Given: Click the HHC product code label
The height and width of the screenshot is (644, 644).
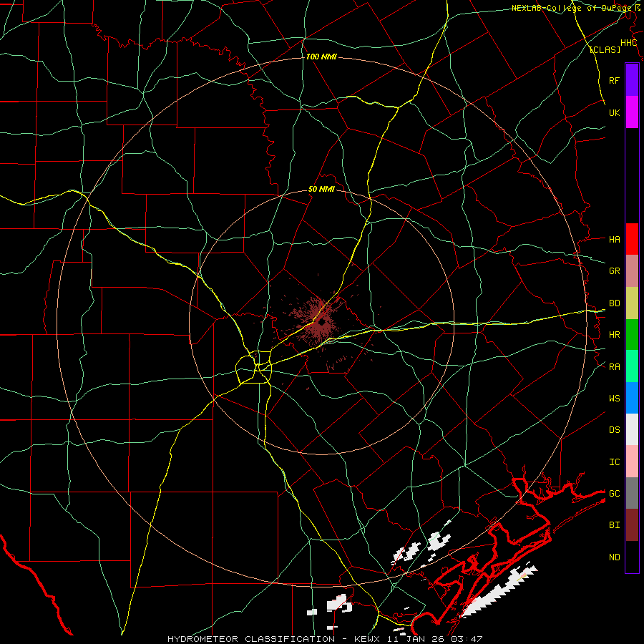Looking at the screenshot, I should tap(628, 43).
